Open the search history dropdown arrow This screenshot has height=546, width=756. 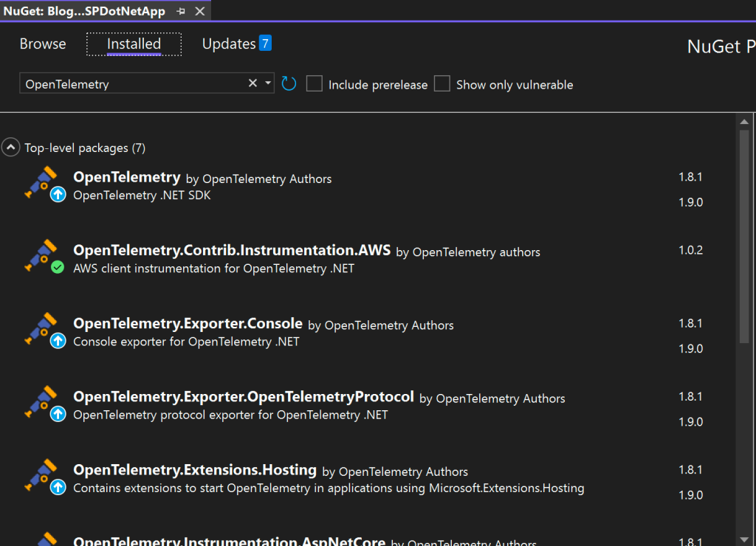pyautogui.click(x=267, y=83)
